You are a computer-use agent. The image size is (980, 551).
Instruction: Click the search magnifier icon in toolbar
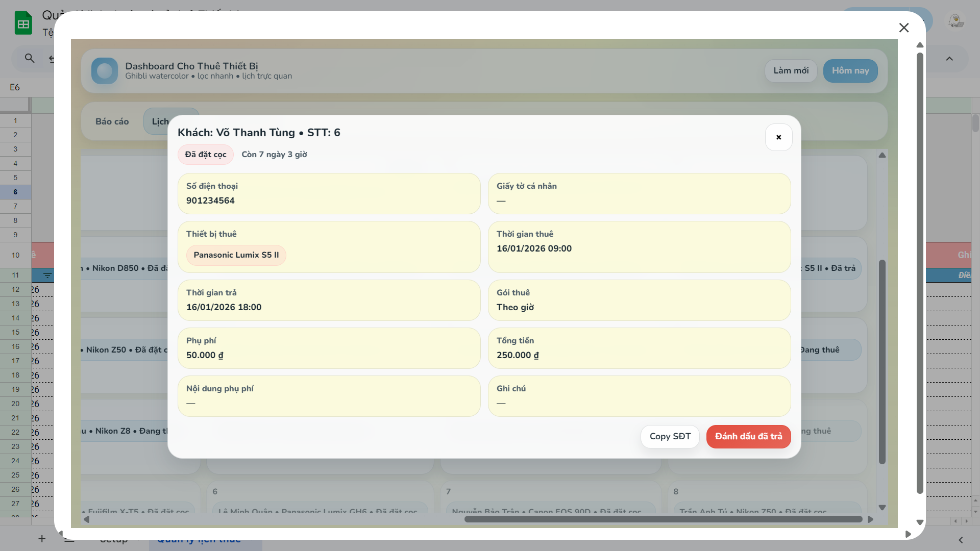[x=30, y=58]
